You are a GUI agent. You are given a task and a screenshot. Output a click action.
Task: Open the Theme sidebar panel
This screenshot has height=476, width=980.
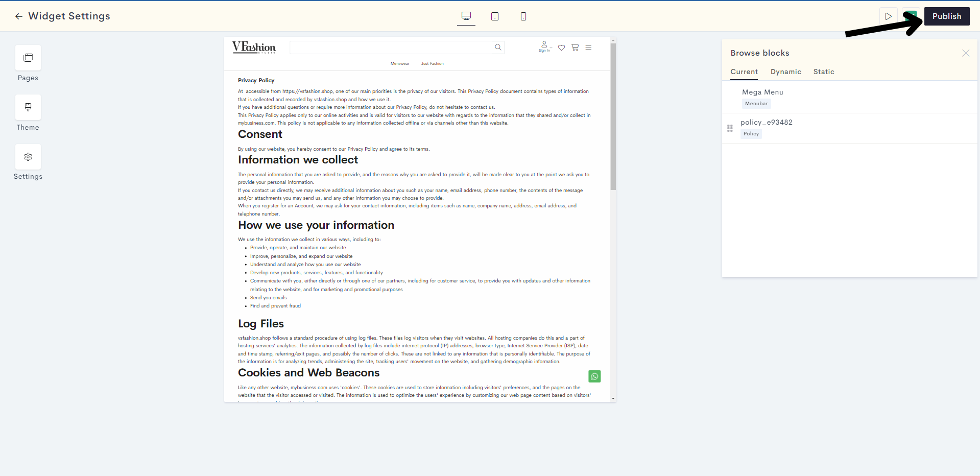[x=28, y=107]
